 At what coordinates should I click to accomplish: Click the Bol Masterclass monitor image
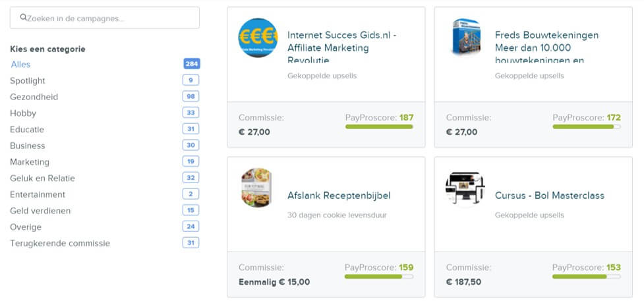click(465, 189)
